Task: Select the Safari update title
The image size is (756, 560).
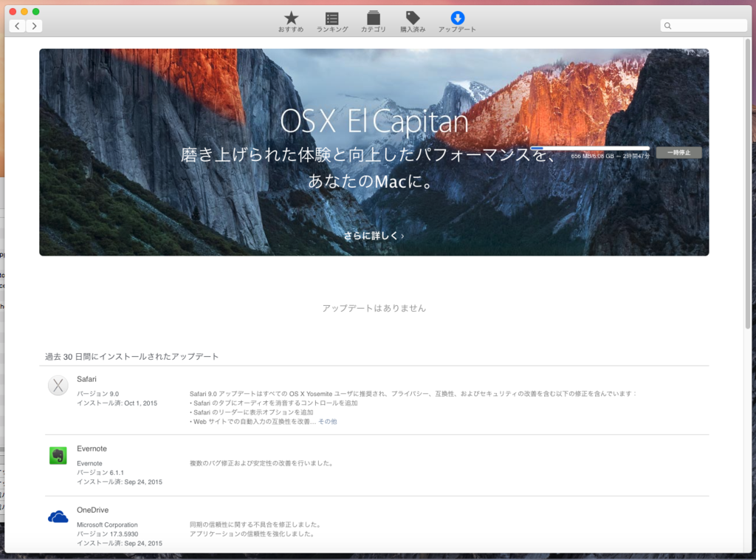Action: point(87,379)
